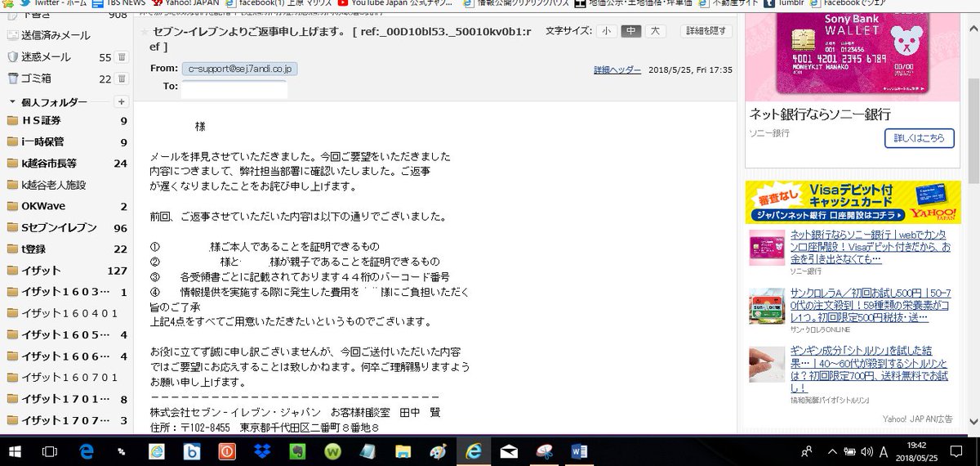
Task: Launch Microsoft Edge from the taskbar
Action: tap(87, 451)
